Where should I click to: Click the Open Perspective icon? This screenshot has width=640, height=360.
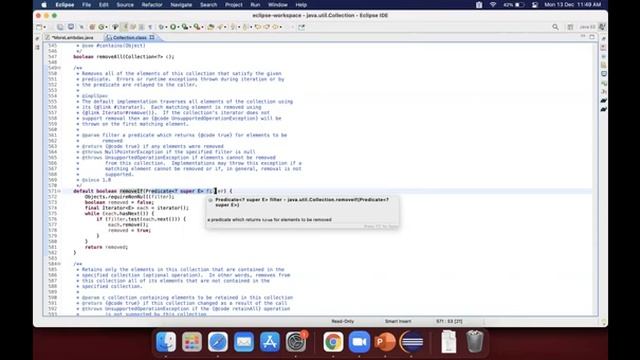pyautogui.click(x=570, y=27)
